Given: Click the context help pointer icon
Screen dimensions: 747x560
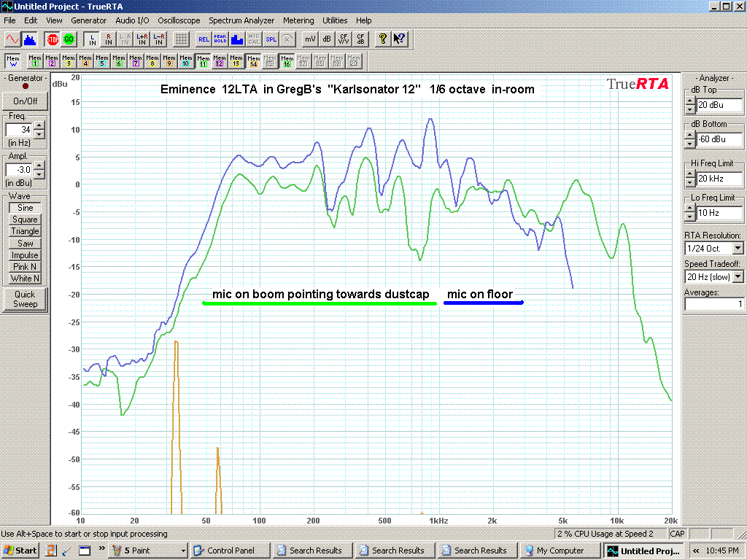Looking at the screenshot, I should point(399,39).
